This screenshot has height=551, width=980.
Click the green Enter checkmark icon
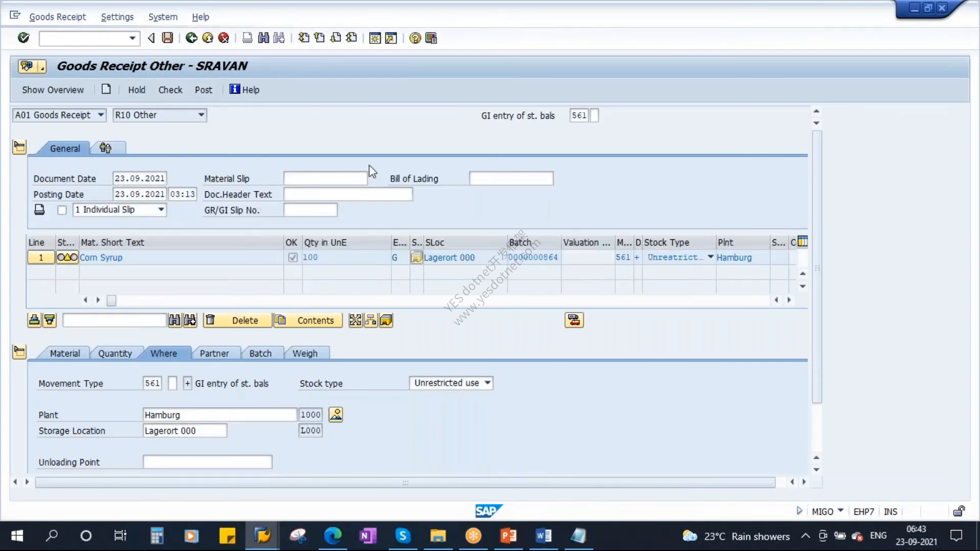23,38
